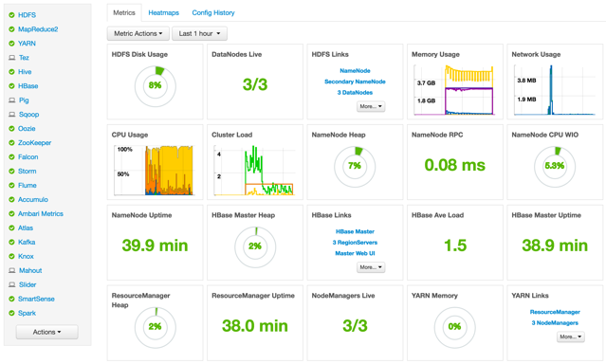Open the Secondary NameNode link
The height and width of the screenshot is (364, 606).
[x=355, y=82]
